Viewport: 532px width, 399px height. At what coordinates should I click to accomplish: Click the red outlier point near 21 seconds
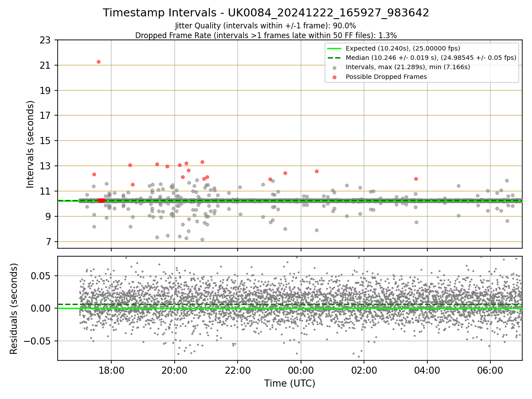pyautogui.click(x=98, y=62)
